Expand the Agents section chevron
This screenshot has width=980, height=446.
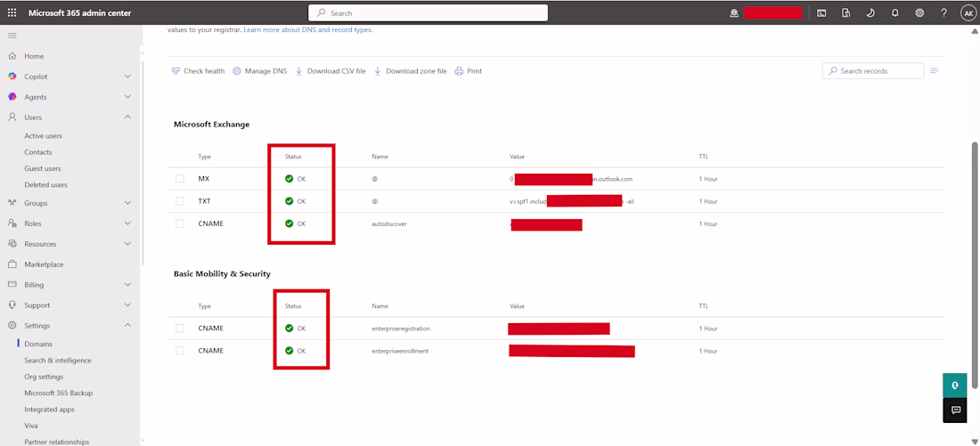click(x=127, y=97)
